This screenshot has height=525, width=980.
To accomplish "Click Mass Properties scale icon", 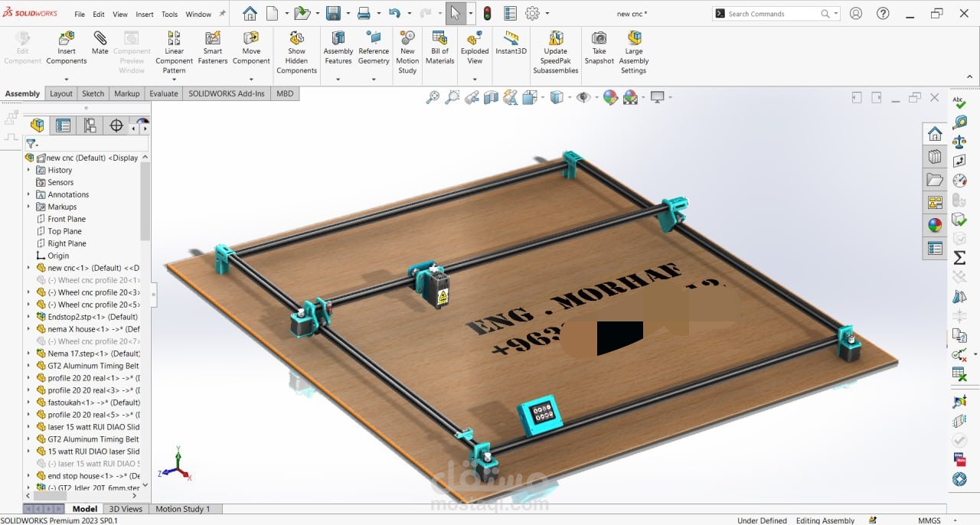I will [x=959, y=142].
